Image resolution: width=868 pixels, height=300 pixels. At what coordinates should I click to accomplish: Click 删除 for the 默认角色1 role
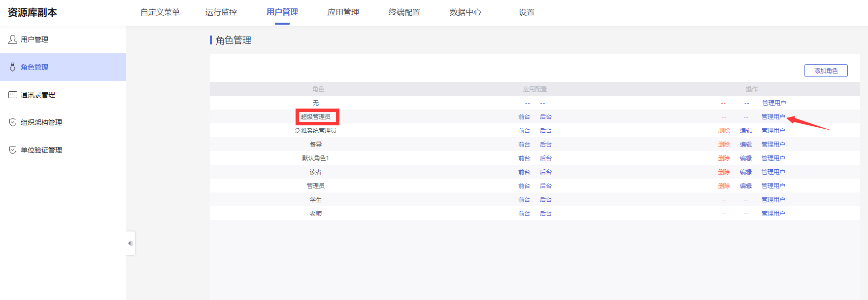[724, 158]
